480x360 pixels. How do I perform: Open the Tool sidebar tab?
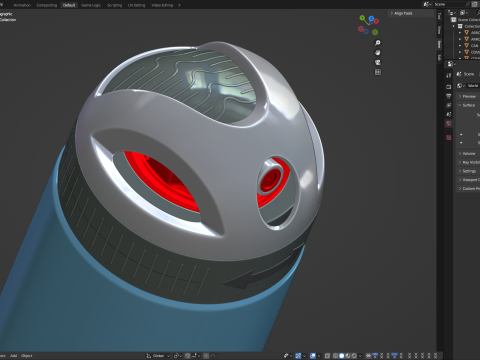click(x=439, y=16)
